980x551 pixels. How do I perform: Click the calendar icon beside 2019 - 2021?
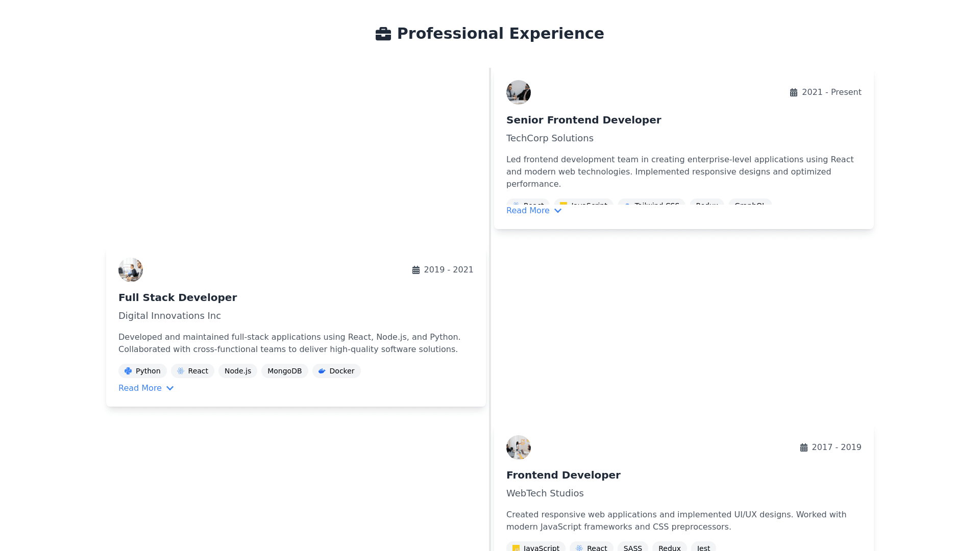tap(415, 270)
